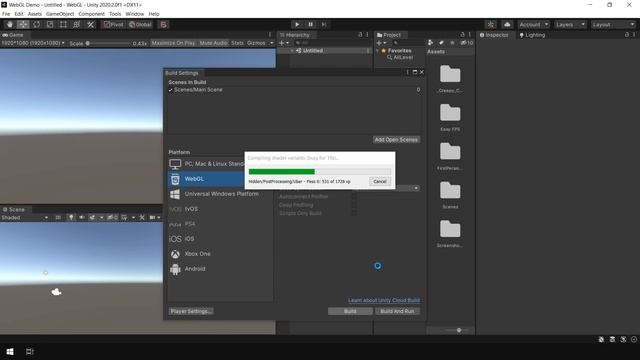Image resolution: width=640 pixels, height=360 pixels.
Task: Select the Rotate tool
Action: point(36,24)
